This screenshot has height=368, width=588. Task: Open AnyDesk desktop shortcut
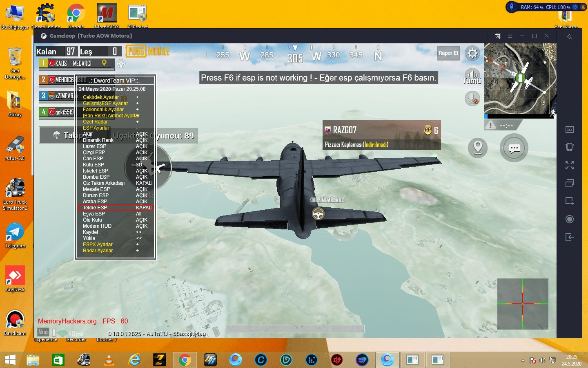tap(15, 279)
